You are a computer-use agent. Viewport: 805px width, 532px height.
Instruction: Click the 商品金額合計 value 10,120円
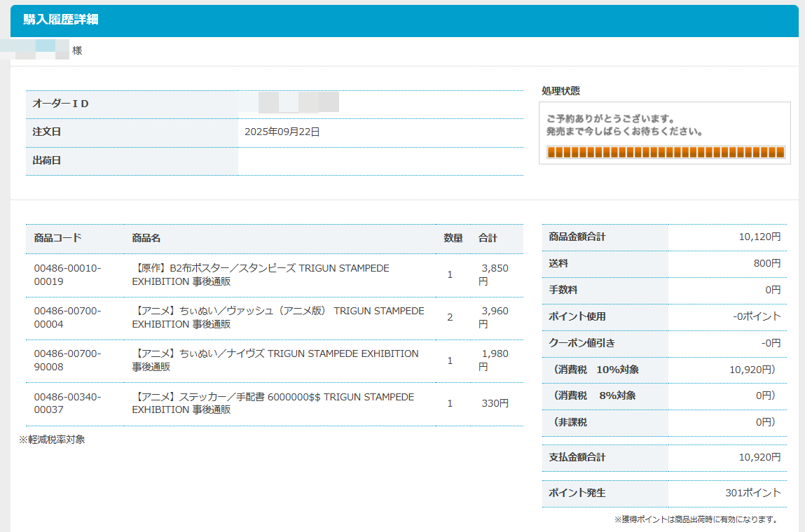(x=759, y=237)
